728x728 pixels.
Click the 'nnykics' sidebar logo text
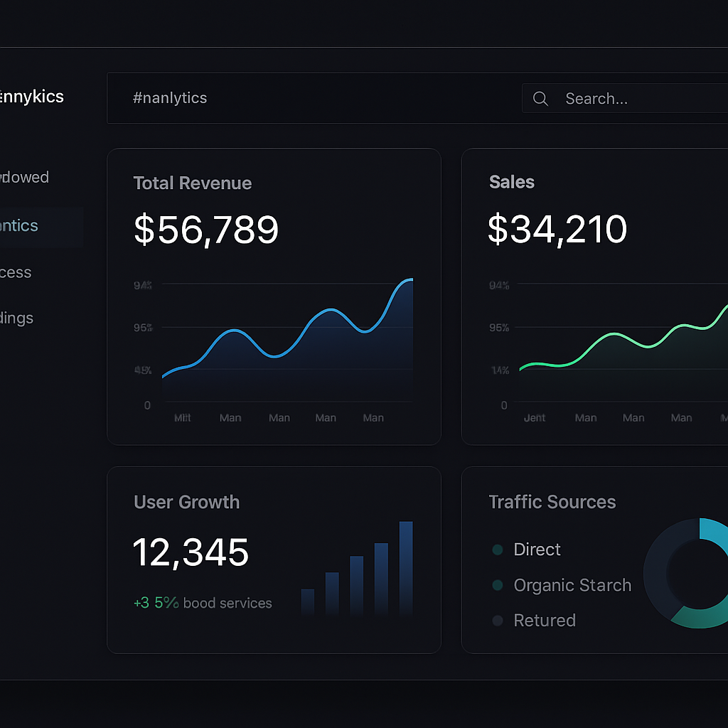pyautogui.click(x=31, y=97)
